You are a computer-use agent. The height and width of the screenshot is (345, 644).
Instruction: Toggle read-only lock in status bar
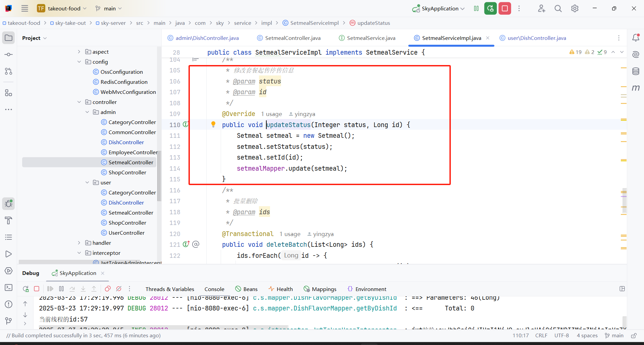(x=634, y=335)
